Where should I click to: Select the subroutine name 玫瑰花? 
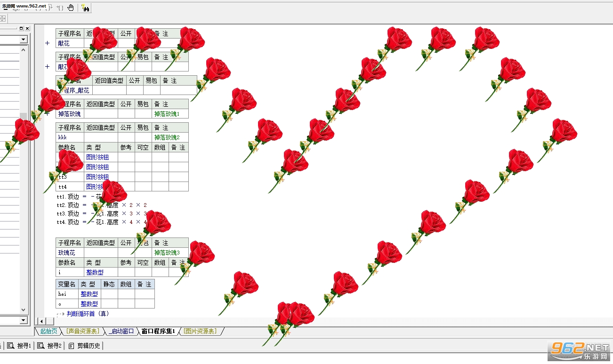[x=66, y=253]
